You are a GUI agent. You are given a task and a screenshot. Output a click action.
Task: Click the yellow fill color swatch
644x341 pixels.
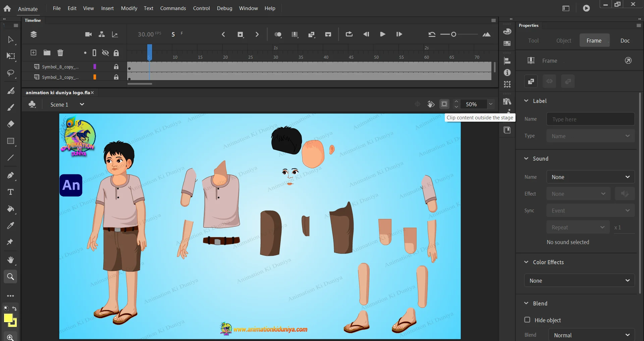8,318
